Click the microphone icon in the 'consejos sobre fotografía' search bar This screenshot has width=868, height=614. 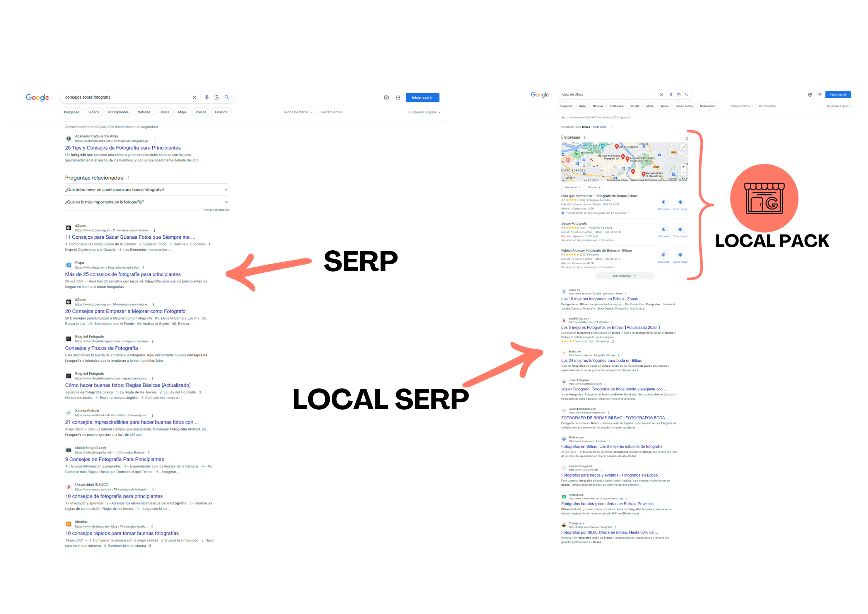(207, 97)
